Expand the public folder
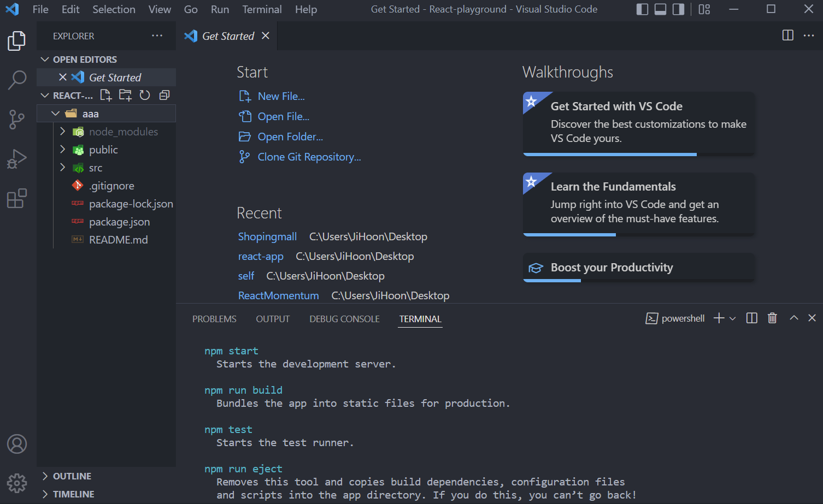823x504 pixels. pyautogui.click(x=62, y=150)
